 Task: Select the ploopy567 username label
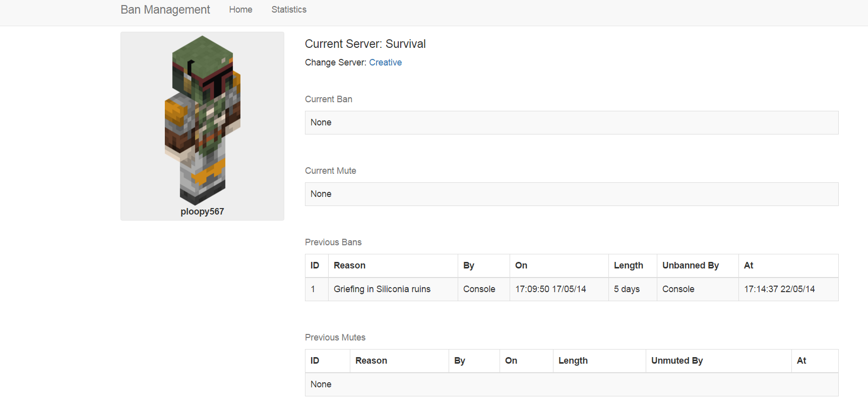[x=202, y=212]
